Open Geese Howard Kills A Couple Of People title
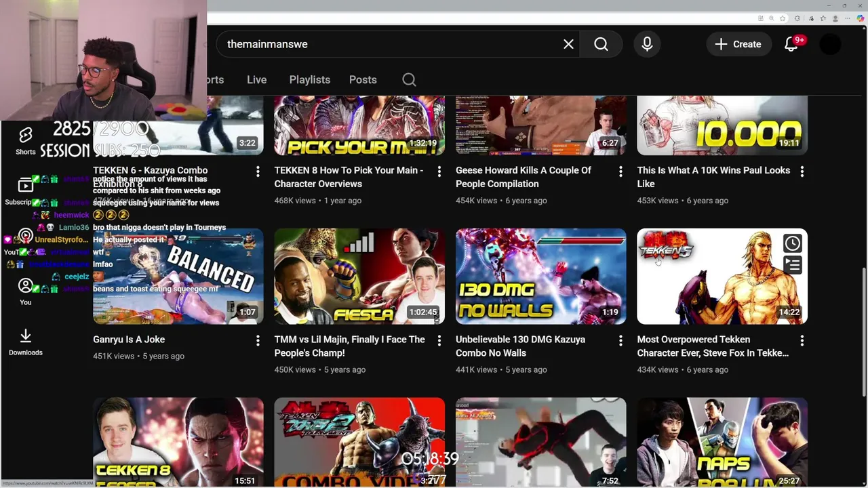868x488 pixels. click(524, 177)
